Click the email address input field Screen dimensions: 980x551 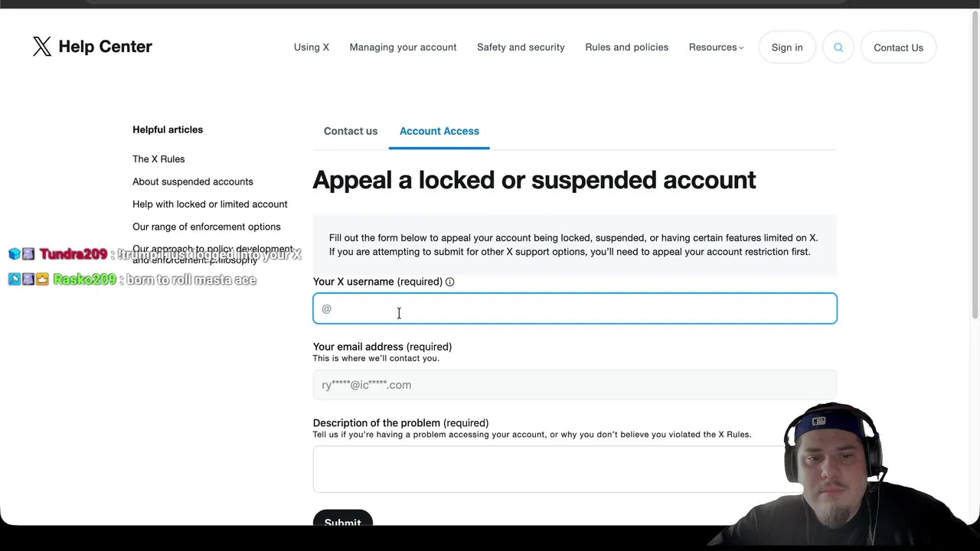[x=574, y=385]
